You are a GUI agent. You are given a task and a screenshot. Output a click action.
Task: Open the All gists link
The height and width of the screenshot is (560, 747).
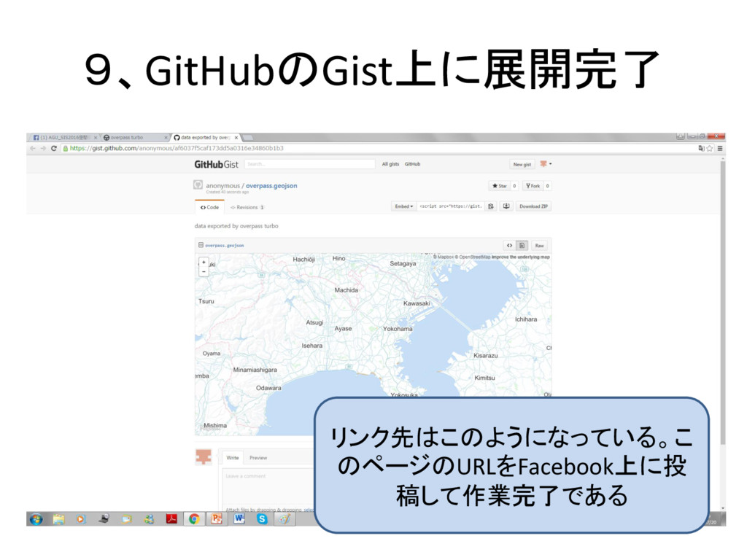click(x=390, y=164)
